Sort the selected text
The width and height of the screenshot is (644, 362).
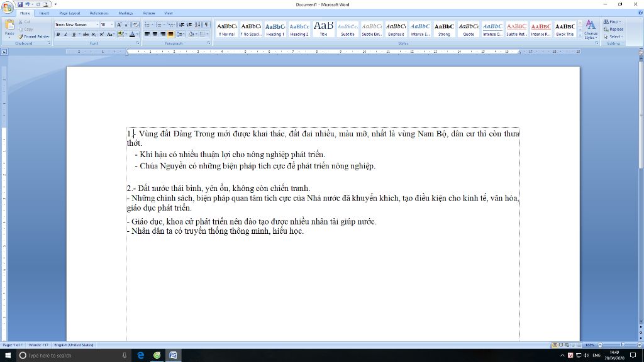click(197, 25)
